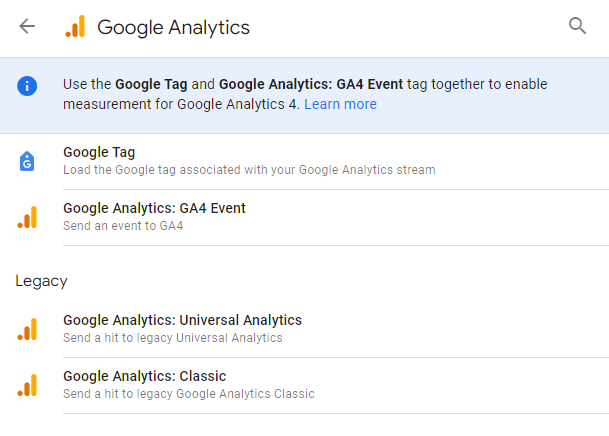Click 'Load the Google tag' description text
Image resolution: width=609 pixels, height=436 pixels.
249,170
